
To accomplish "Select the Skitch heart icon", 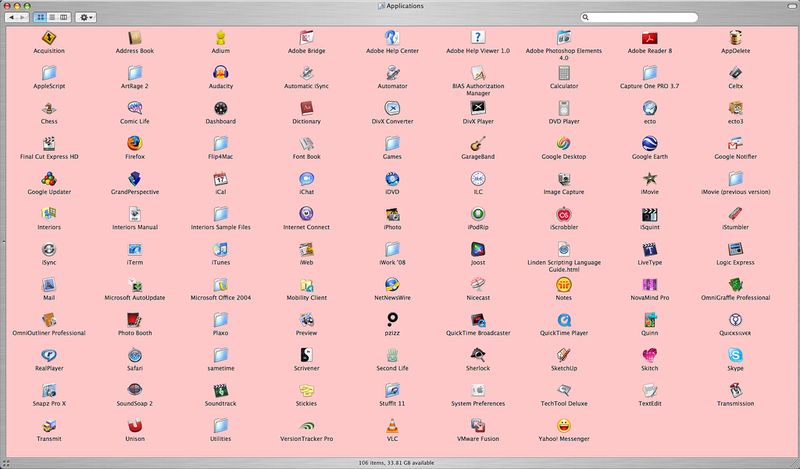I will coord(649,355).
